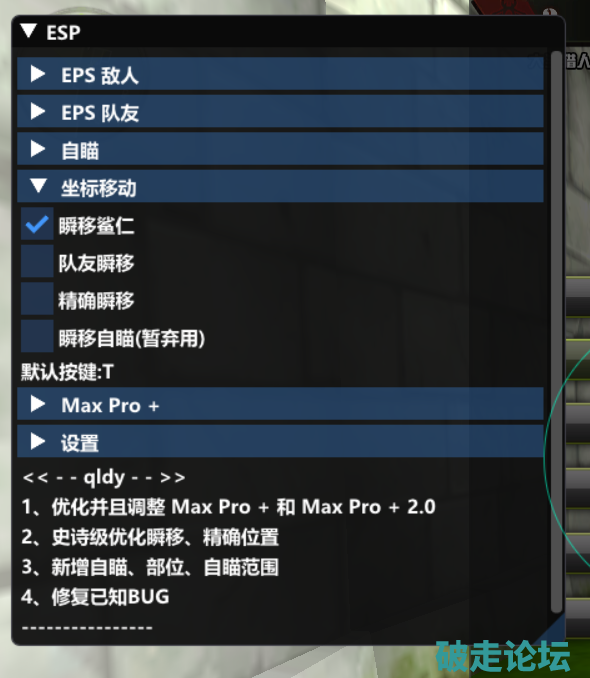The width and height of the screenshot is (590, 678).
Task: Click the vertical scrollbar of the panel
Action: [557, 332]
